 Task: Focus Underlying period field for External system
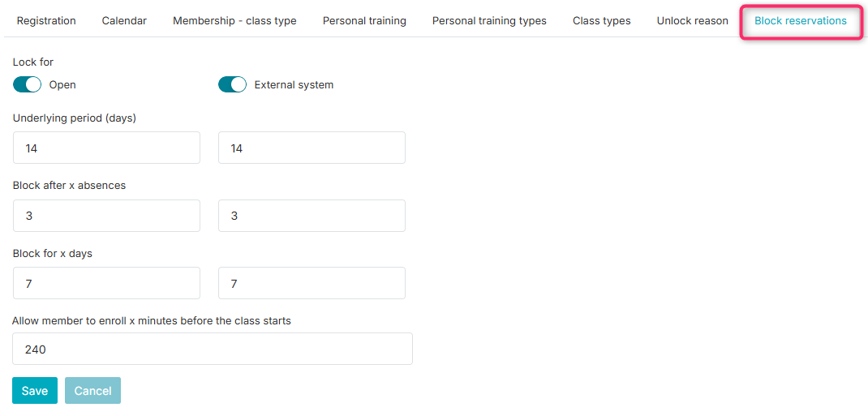312,148
